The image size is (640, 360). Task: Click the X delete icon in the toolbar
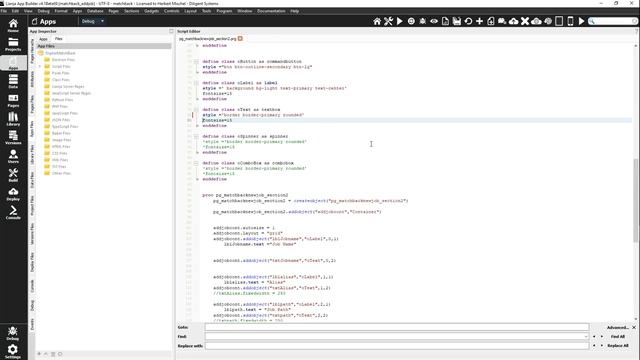525,21
